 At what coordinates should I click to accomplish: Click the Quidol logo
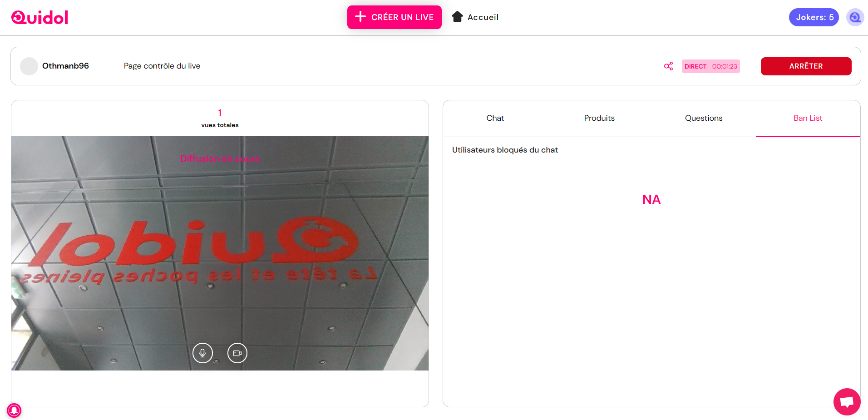[x=39, y=17]
